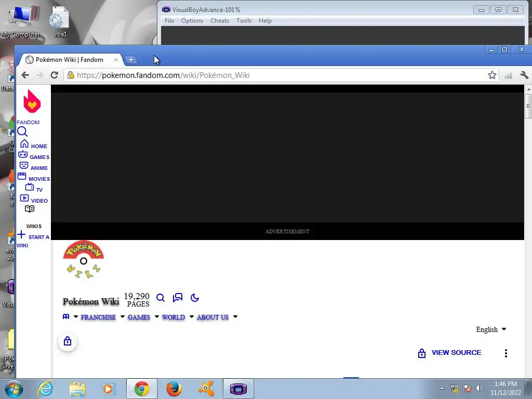Viewport: 532px width, 399px height.
Task: Open TV in Fandom sidebar
Action: [x=34, y=188]
